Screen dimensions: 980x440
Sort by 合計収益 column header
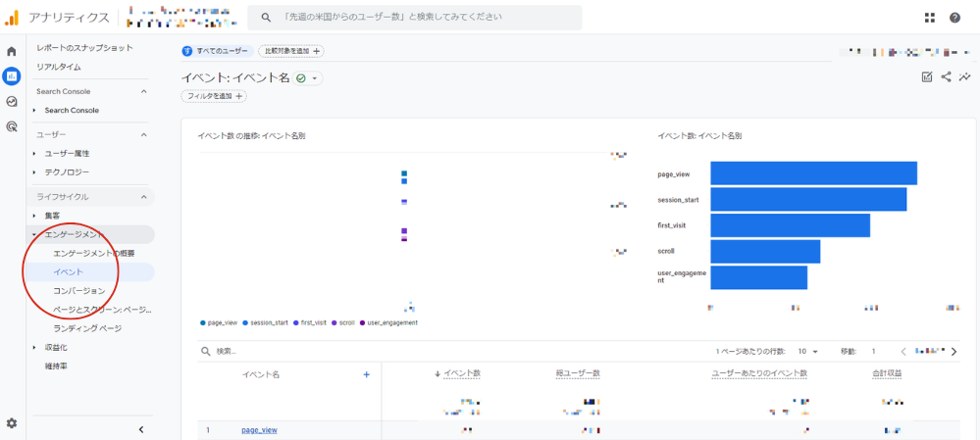coord(888,373)
